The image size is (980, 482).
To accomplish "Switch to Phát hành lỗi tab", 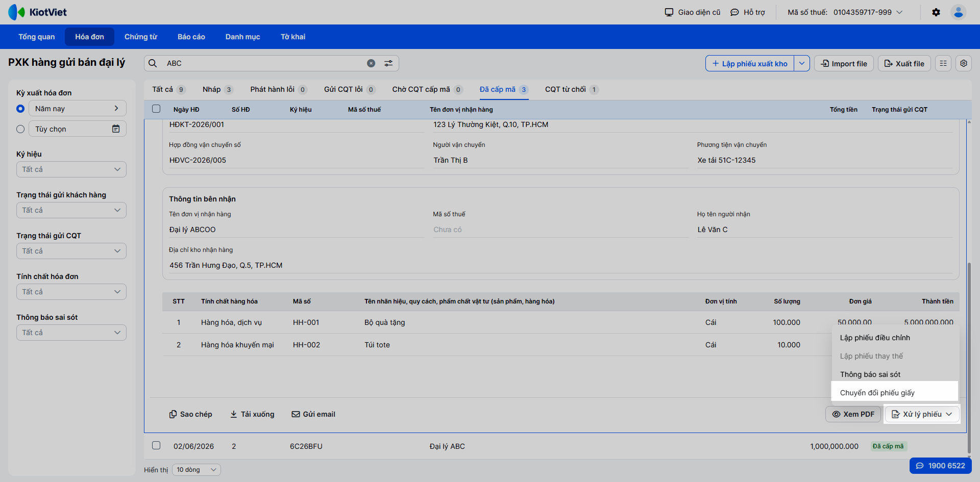I will point(278,89).
